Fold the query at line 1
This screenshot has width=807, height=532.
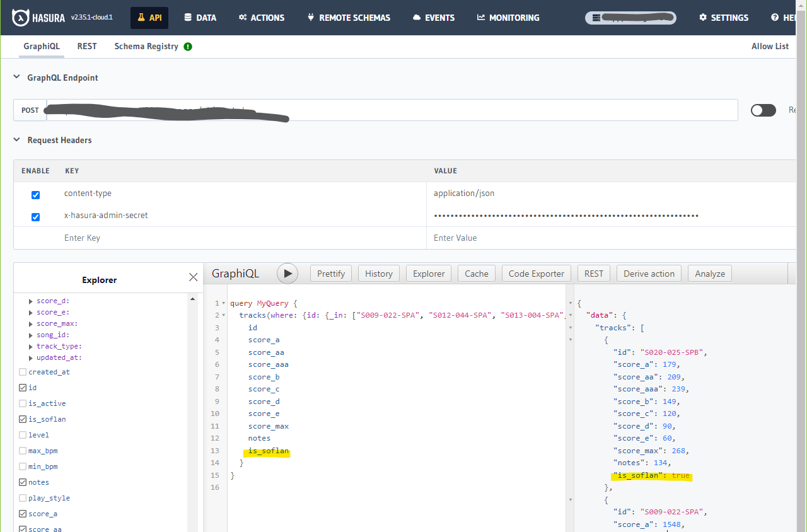(x=223, y=304)
